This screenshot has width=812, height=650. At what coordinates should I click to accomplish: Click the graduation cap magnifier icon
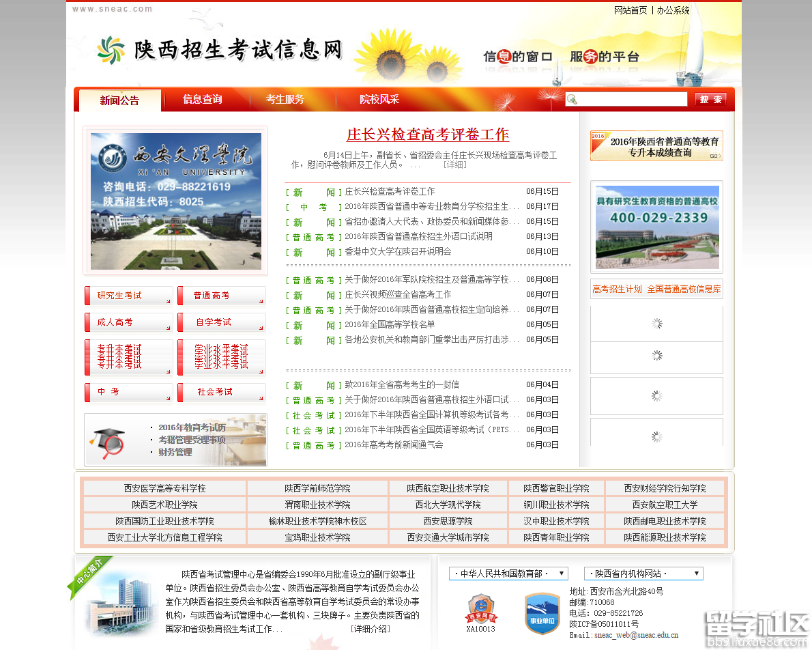[110, 440]
